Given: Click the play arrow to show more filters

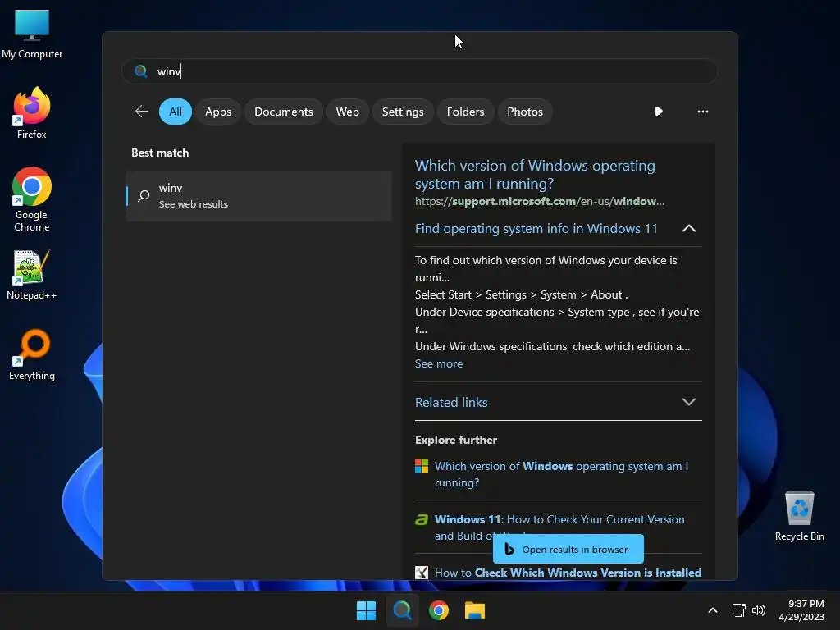Looking at the screenshot, I should (659, 112).
